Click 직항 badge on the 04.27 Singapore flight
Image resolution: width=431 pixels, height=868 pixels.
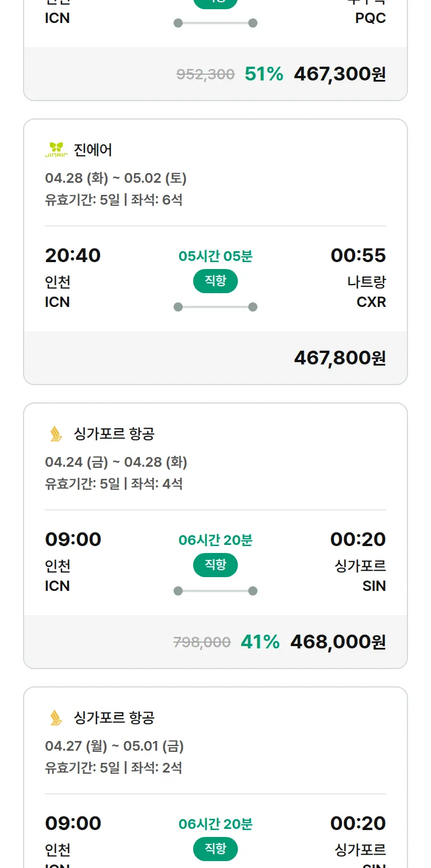pyautogui.click(x=215, y=849)
